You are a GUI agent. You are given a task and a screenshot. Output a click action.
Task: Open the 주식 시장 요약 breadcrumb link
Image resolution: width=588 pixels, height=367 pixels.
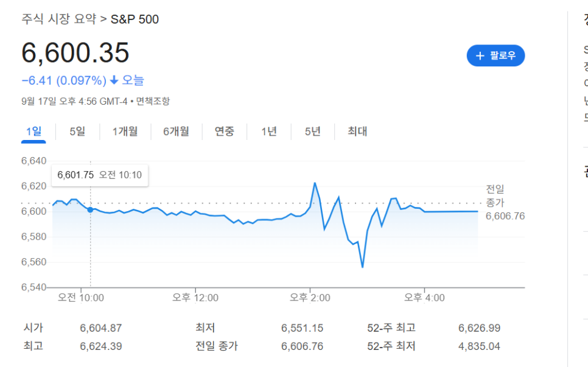click(58, 19)
